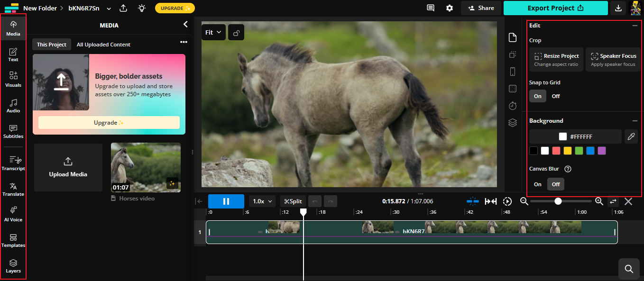Select the This Project tab

(x=52, y=45)
